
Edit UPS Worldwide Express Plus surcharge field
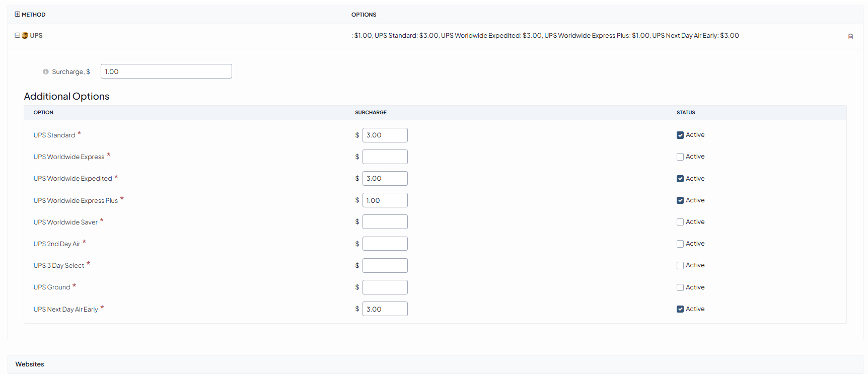(x=385, y=200)
